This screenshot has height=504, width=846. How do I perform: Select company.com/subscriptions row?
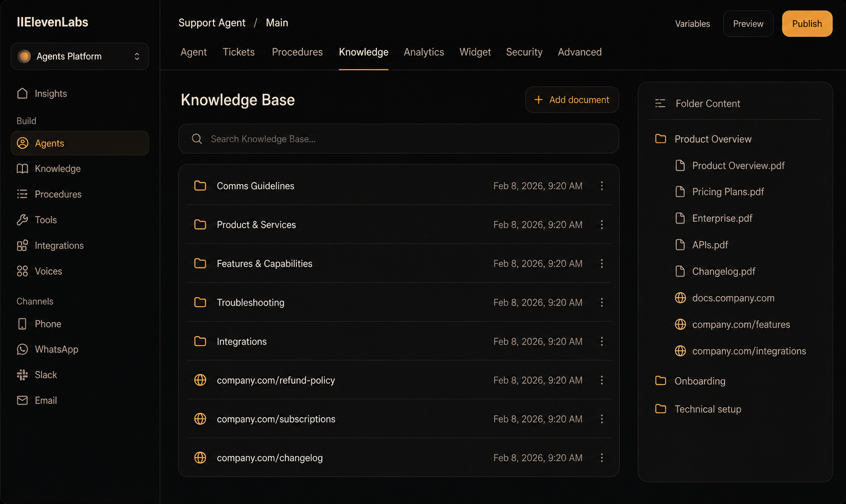click(x=399, y=419)
